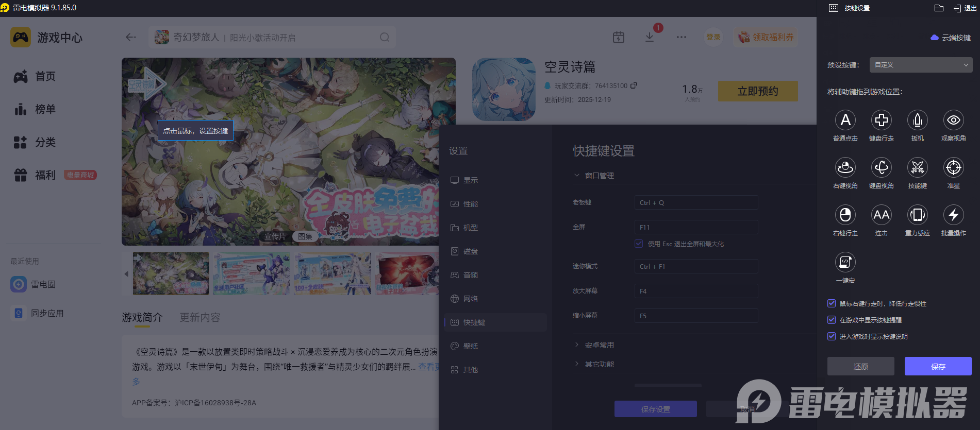Uncheck 使用 Esc 退出全屏和最大化
The image size is (980, 430).
tap(639, 244)
